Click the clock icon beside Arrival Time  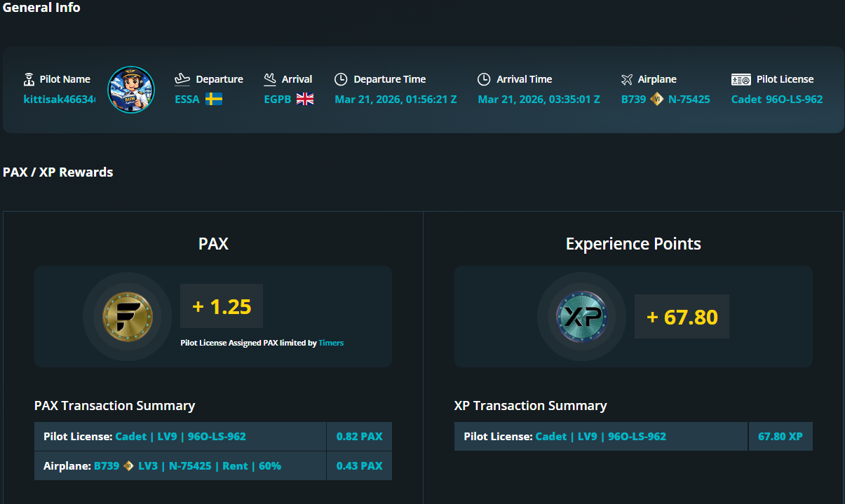click(484, 79)
